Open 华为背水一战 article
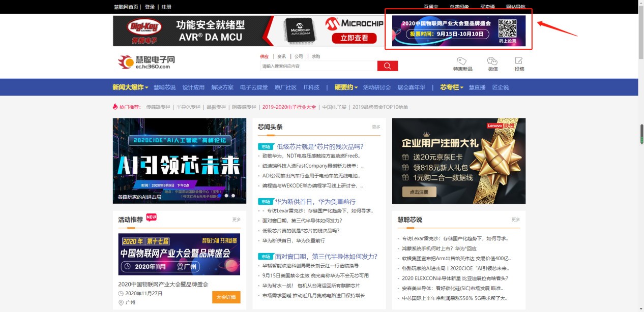 (x=311, y=286)
